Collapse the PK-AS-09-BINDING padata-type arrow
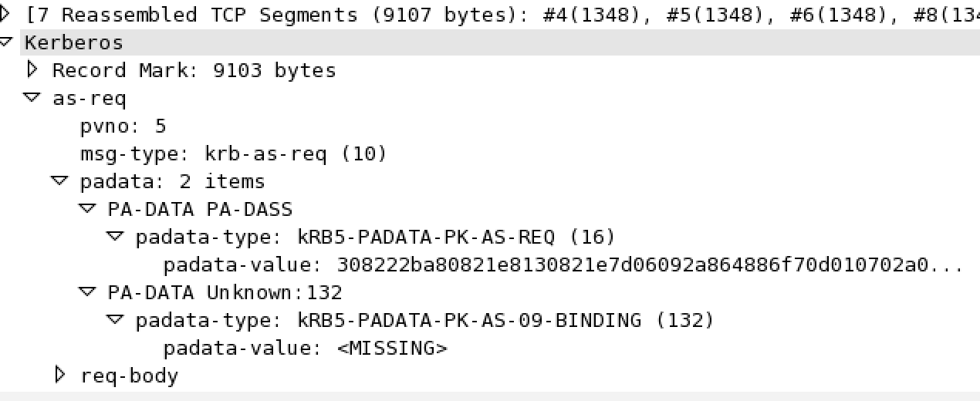This screenshot has width=980, height=401. [x=116, y=320]
